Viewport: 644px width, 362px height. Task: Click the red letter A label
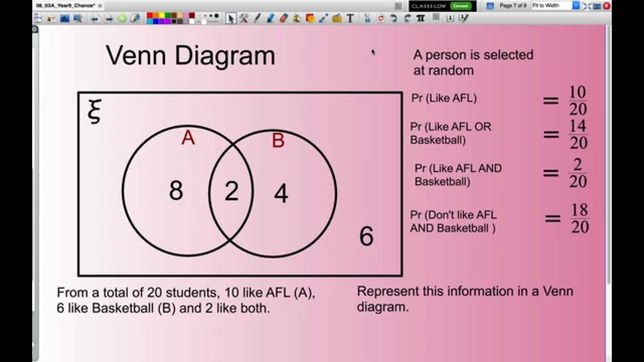pyautogui.click(x=188, y=137)
